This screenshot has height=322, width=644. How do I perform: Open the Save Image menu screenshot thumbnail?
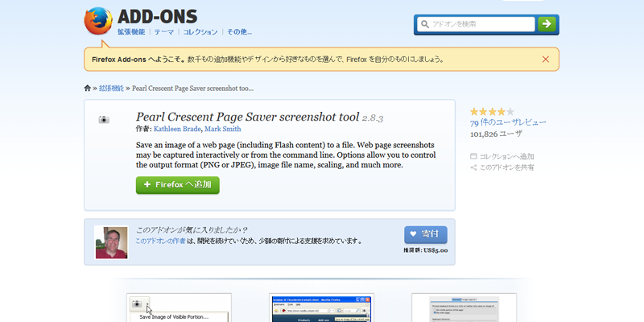click(x=179, y=308)
